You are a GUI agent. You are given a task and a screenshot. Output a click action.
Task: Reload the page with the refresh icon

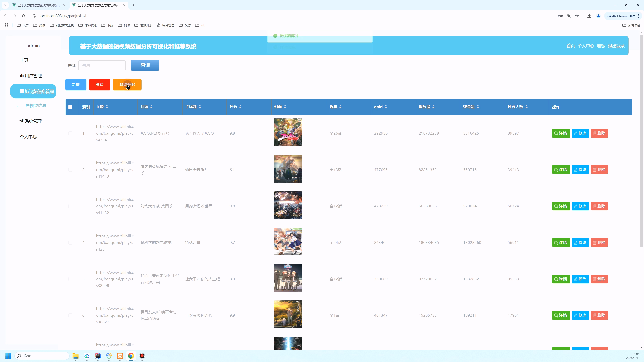tap(24, 16)
